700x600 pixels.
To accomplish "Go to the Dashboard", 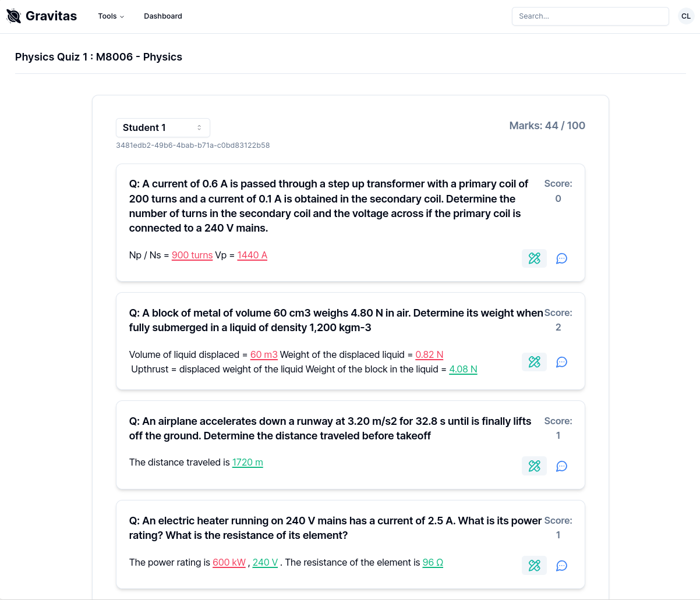I will click(162, 16).
